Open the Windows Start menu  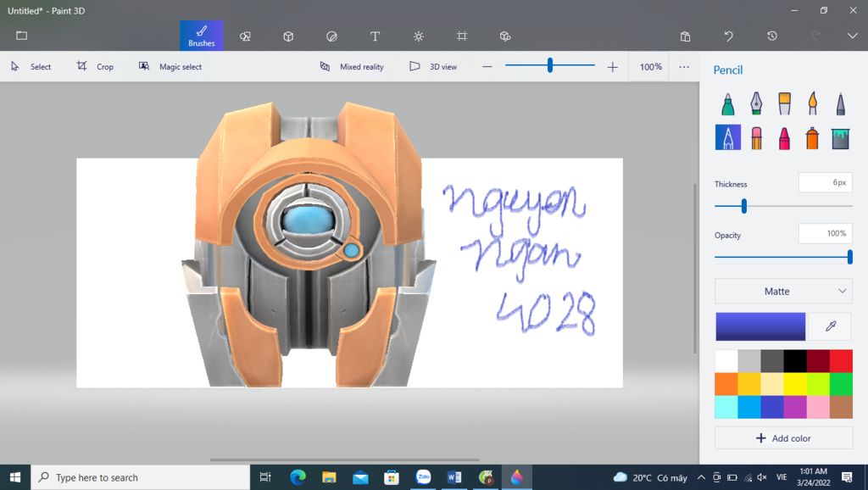tap(15, 477)
